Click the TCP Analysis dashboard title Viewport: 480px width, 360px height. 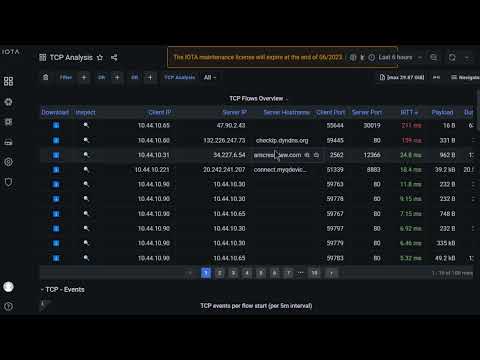[71, 58]
